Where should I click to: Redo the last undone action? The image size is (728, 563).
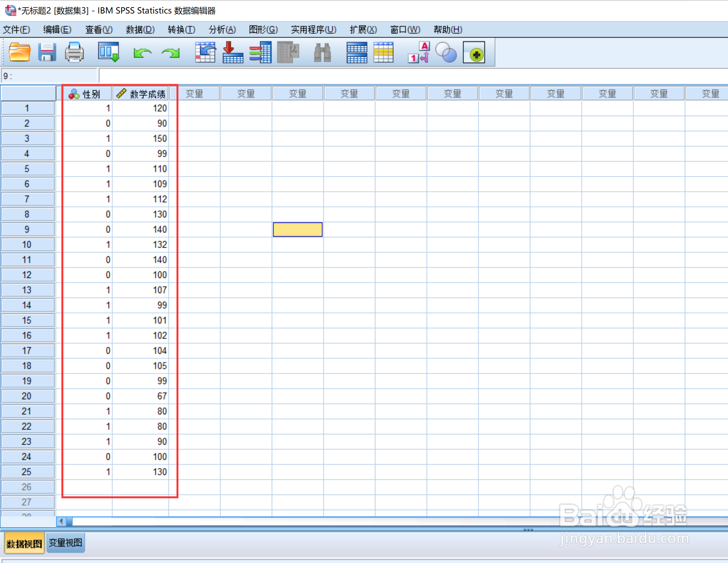(x=171, y=53)
